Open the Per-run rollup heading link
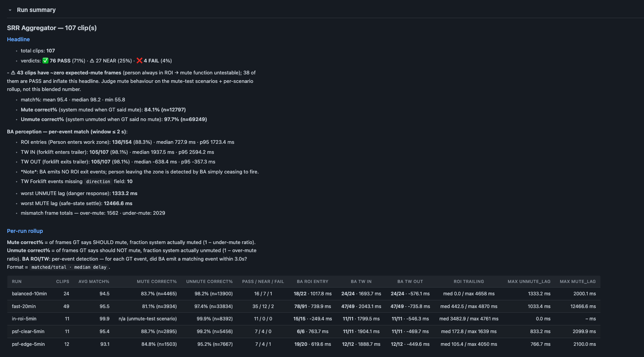The height and width of the screenshot is (357, 644). pos(25,231)
